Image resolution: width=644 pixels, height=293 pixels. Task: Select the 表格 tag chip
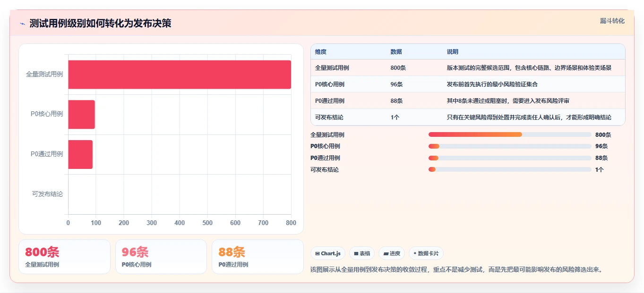click(x=362, y=253)
